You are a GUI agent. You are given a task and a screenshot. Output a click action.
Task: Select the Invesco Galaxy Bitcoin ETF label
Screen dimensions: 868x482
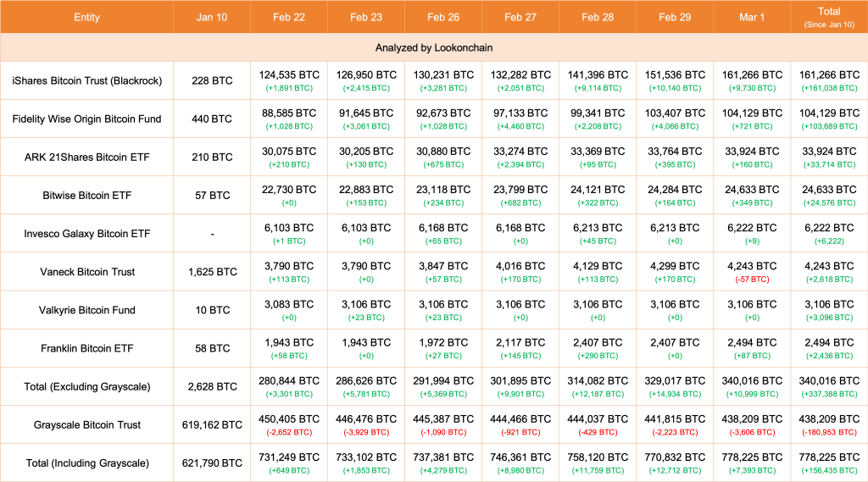point(87,234)
